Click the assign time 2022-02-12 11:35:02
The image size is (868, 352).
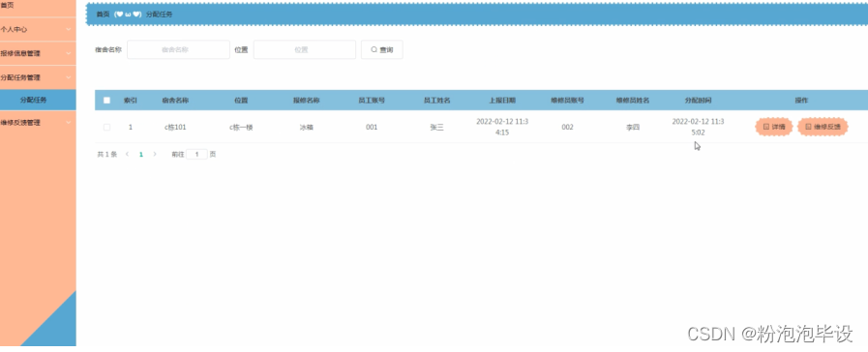pyautogui.click(x=698, y=127)
